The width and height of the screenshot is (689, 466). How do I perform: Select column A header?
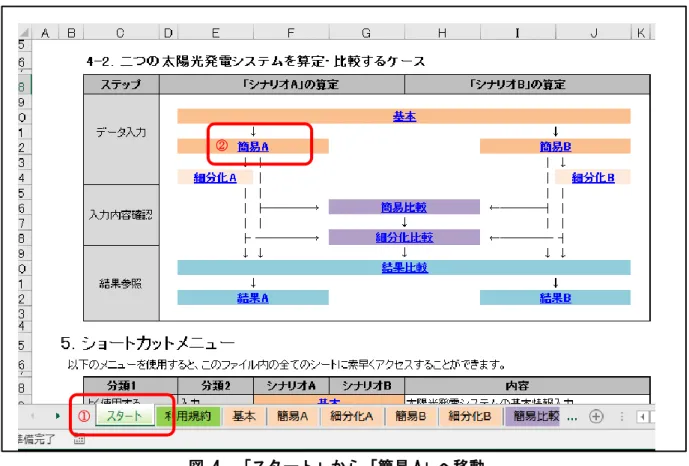coord(45,33)
